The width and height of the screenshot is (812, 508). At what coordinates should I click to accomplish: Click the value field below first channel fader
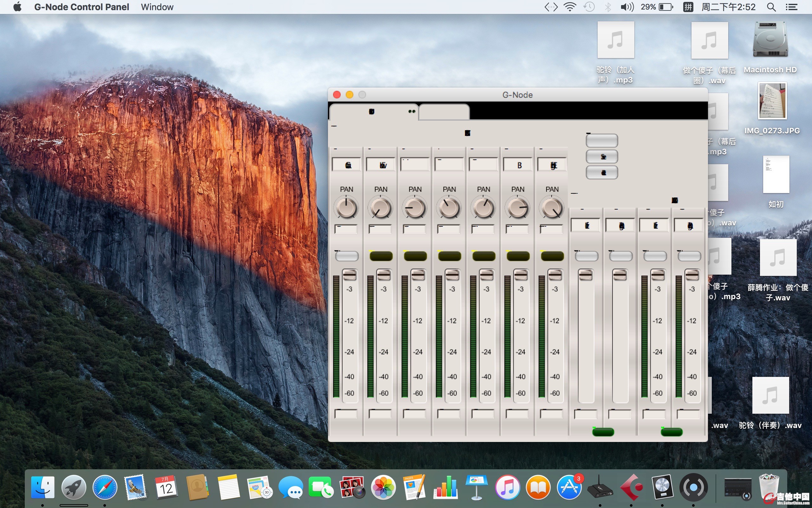(x=346, y=414)
